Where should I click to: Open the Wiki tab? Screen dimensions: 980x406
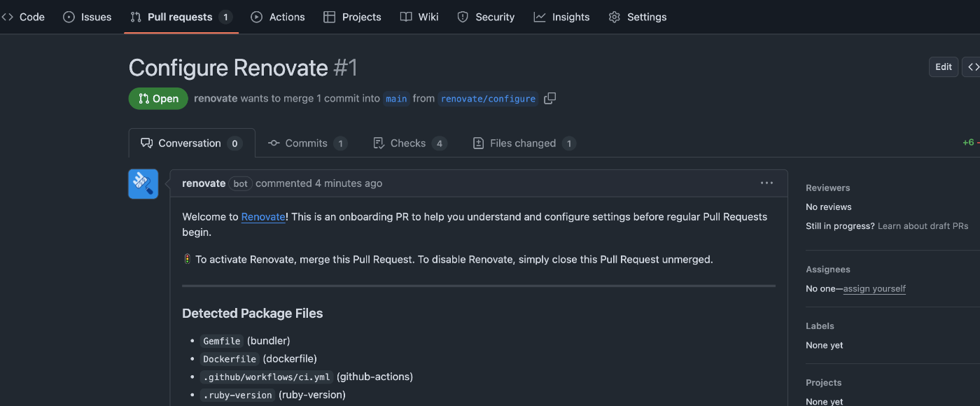pos(419,17)
